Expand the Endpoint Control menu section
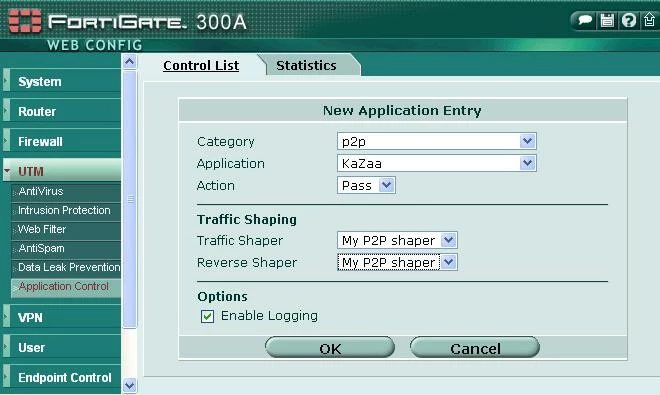The image size is (660, 395). coord(62,377)
